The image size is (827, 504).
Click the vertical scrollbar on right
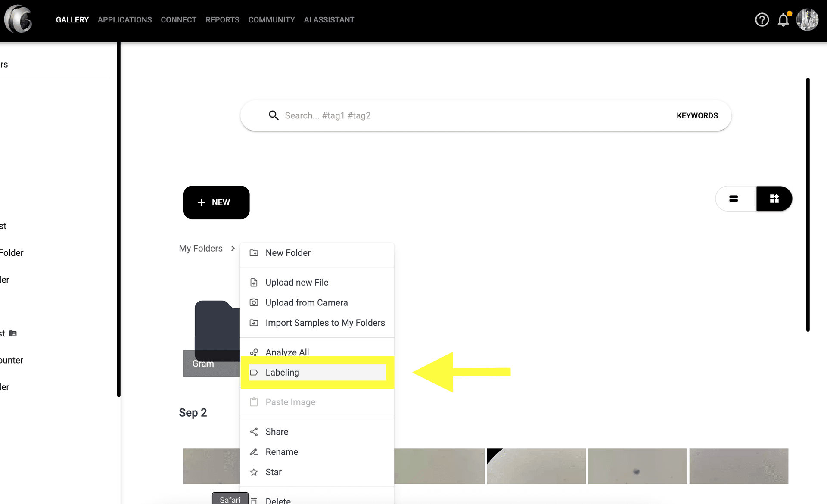[808, 205]
